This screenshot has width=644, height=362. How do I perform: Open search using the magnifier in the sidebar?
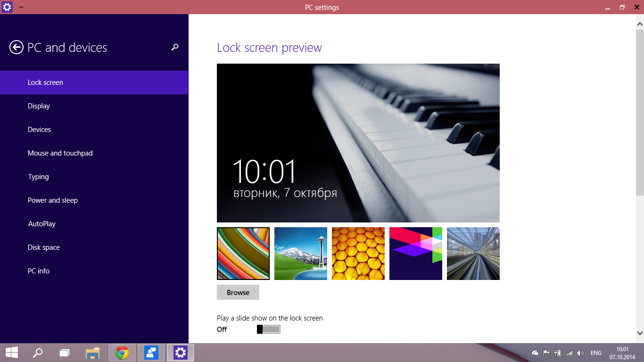(175, 47)
